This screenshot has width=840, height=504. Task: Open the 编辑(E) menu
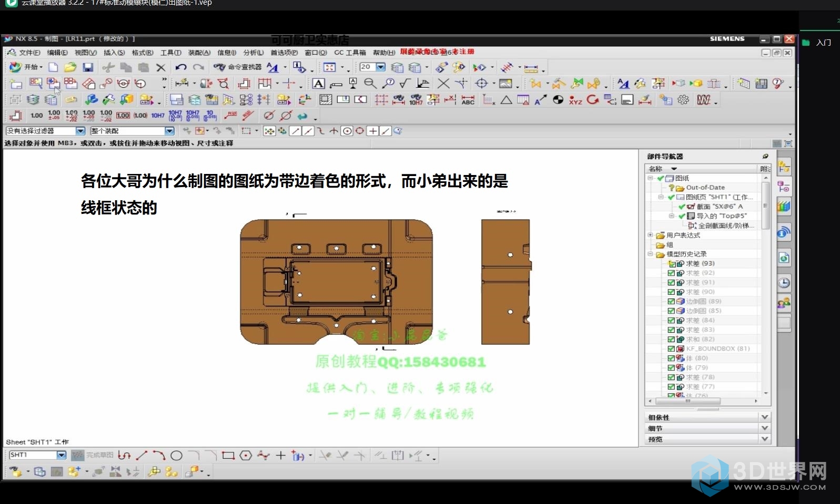click(x=57, y=53)
